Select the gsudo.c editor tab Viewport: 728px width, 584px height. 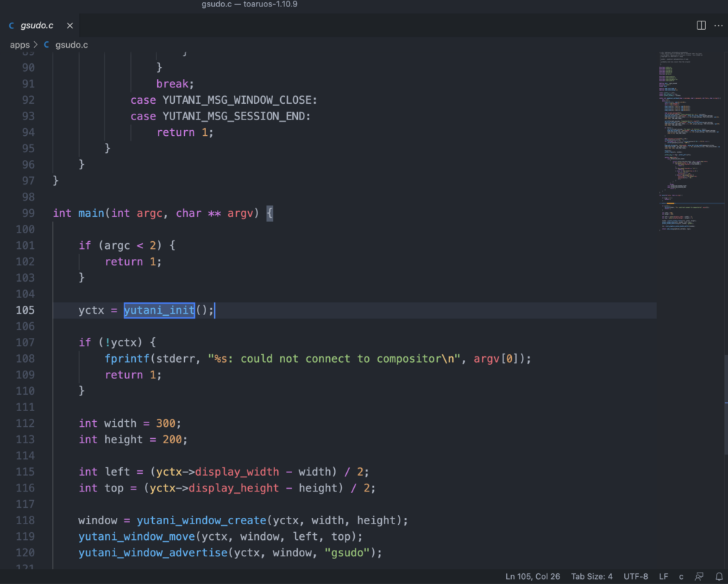click(x=41, y=26)
